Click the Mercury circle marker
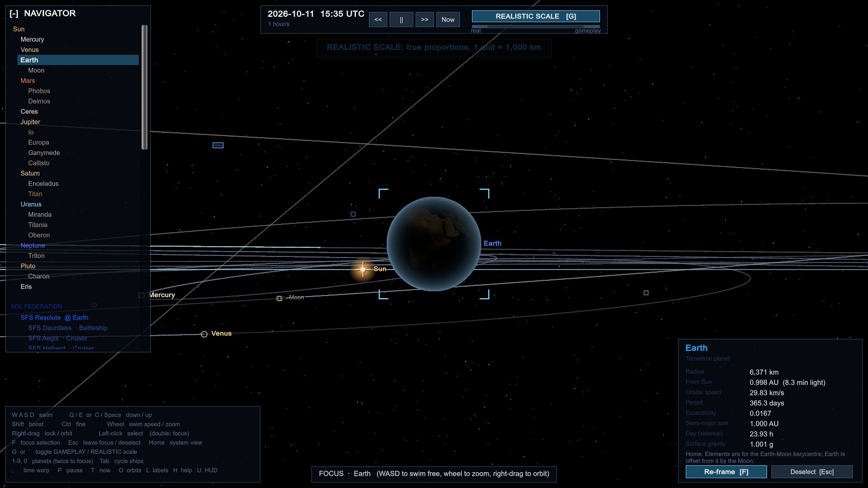 click(x=142, y=296)
